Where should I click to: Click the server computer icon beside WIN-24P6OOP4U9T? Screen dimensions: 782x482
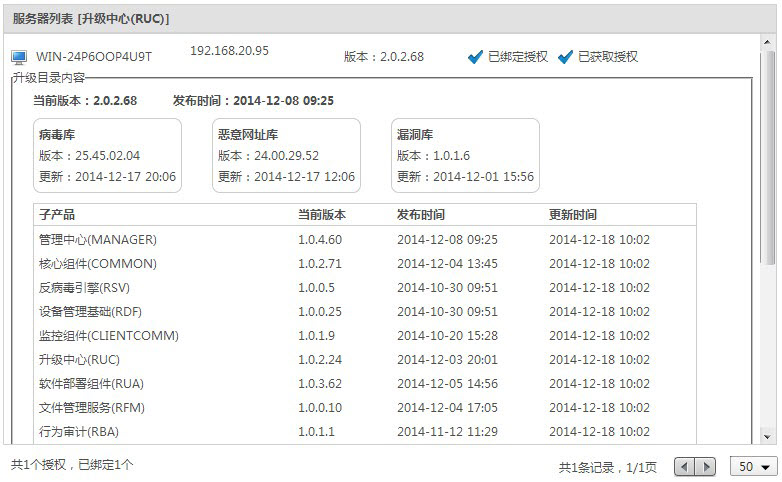click(x=19, y=57)
